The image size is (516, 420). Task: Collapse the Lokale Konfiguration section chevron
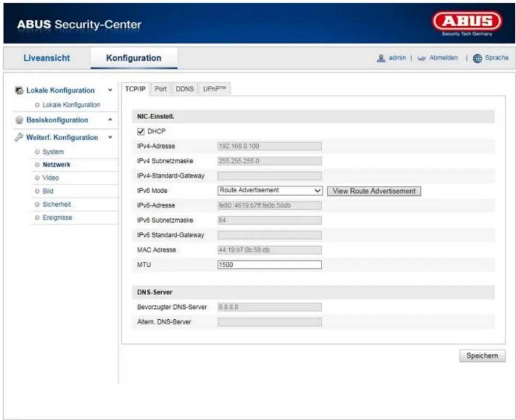coord(110,90)
